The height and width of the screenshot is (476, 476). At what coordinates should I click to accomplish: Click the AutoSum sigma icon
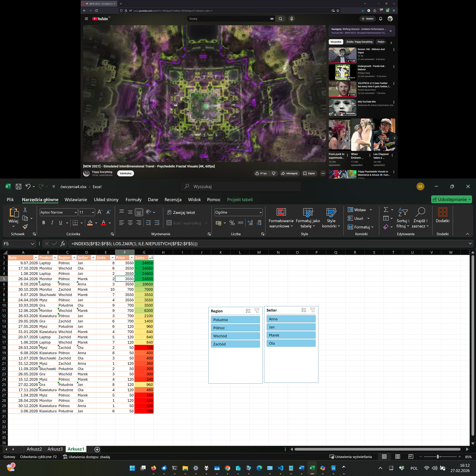386,210
